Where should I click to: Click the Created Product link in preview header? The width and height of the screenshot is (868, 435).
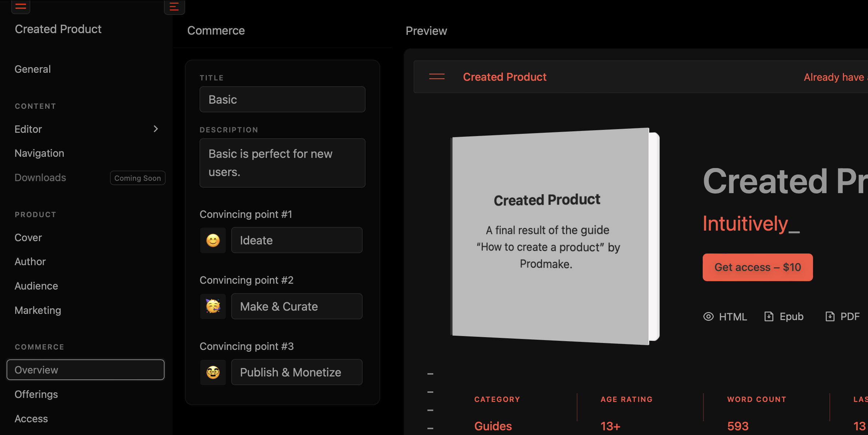505,77
